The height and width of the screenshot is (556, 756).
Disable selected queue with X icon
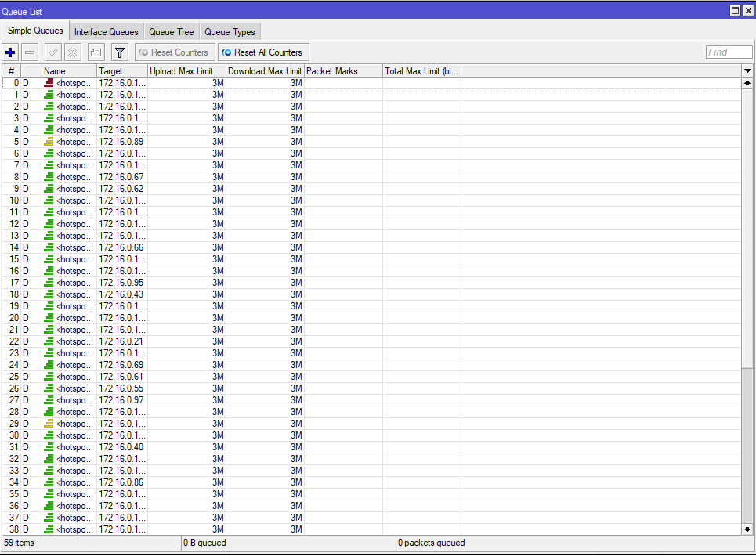pyautogui.click(x=72, y=52)
